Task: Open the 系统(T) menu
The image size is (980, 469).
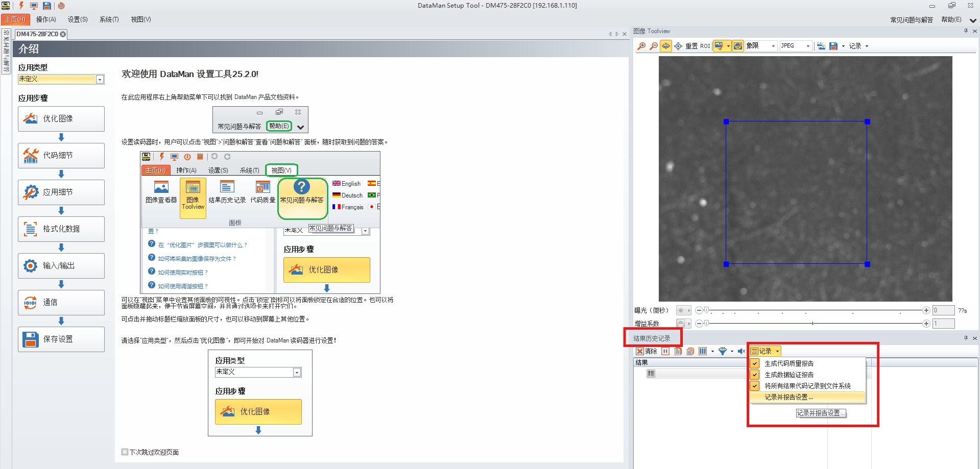Action: (x=109, y=19)
